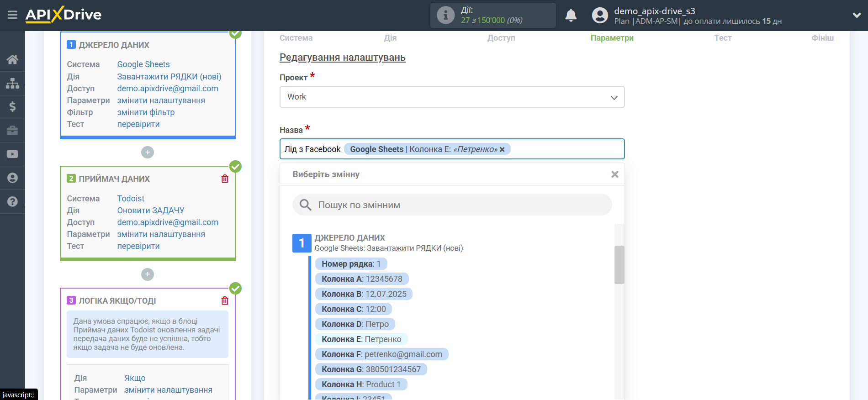
Task: Switch to the Система step
Action: point(296,38)
